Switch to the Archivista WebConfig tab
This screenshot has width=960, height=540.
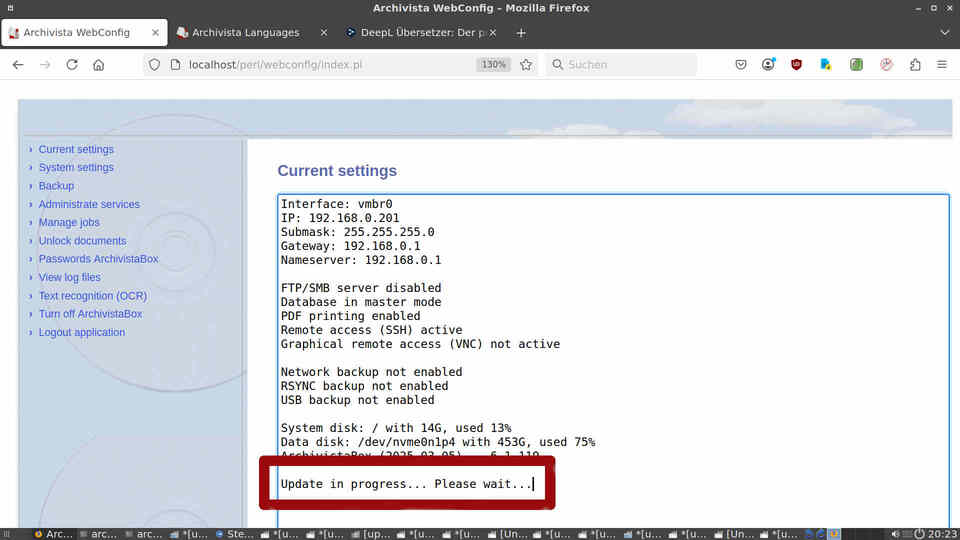84,32
